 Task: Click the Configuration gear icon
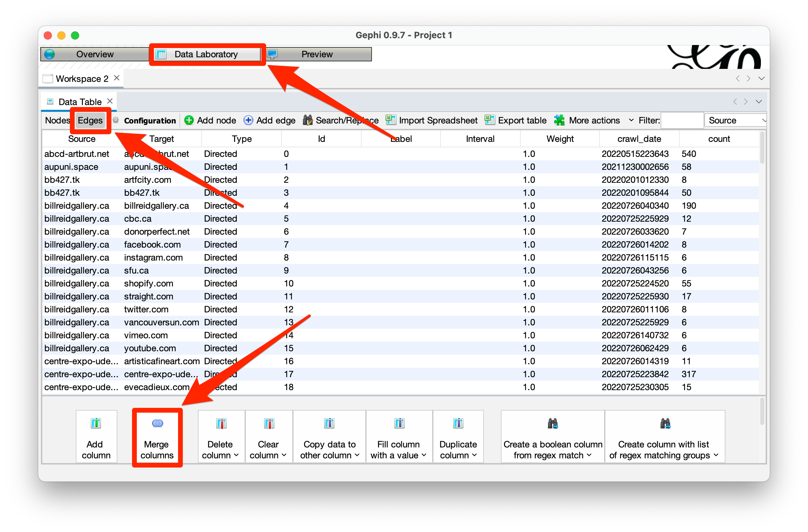tap(116, 120)
